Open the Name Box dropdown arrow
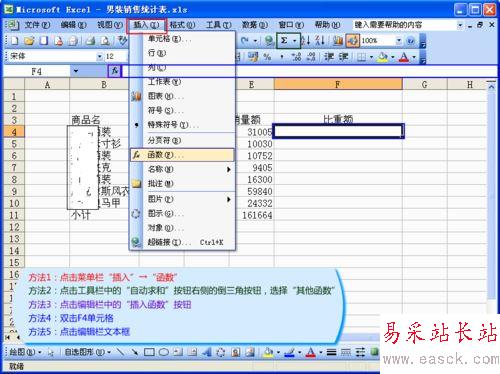This screenshot has height=374, width=500. [x=76, y=71]
